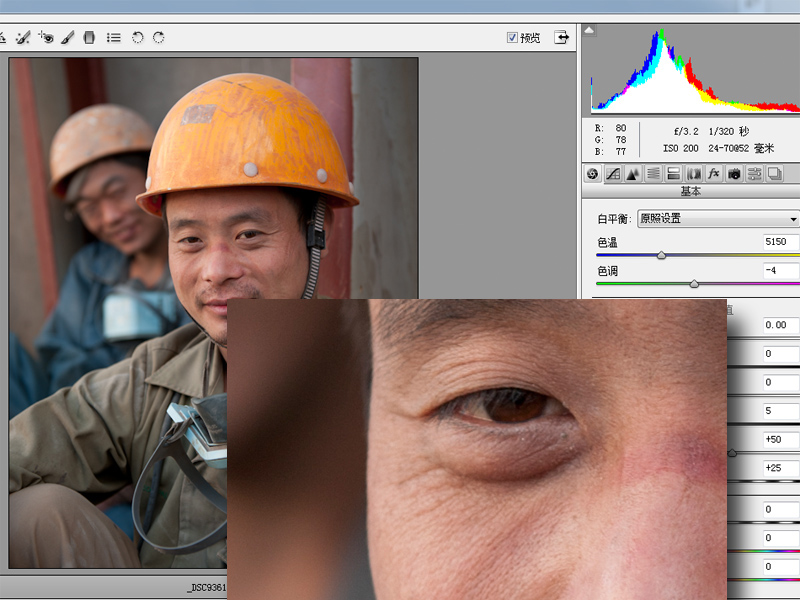Rotate image 90° counterclockwise
The image size is (800, 600).
137,37
